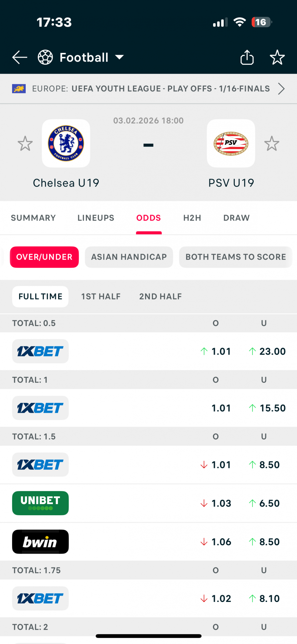
Task: Switch to the Lineups tab
Action: click(96, 218)
